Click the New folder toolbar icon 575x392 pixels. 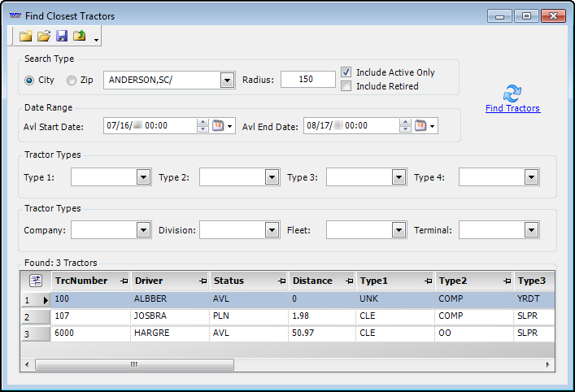tap(26, 36)
